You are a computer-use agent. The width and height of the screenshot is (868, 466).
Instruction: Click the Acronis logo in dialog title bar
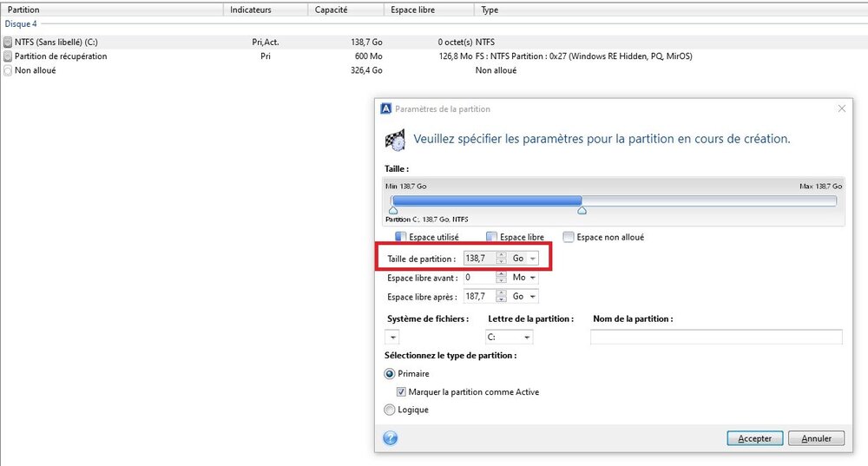(x=386, y=108)
